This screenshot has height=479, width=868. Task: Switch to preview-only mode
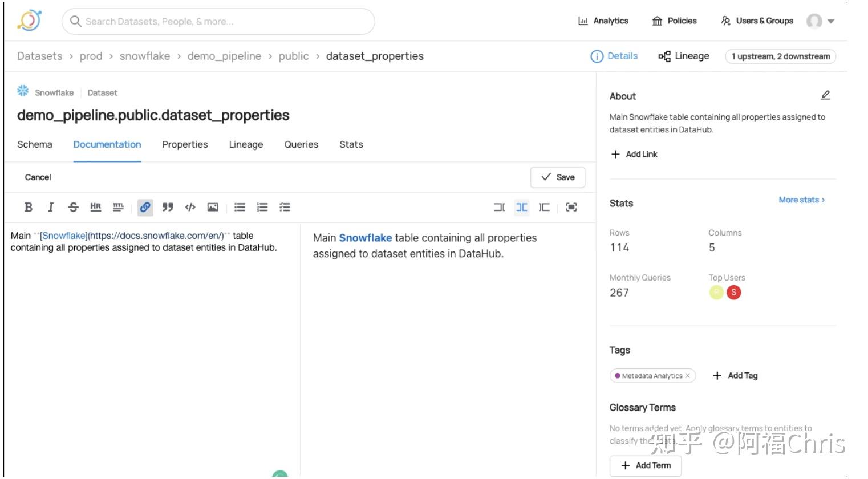[x=544, y=208]
